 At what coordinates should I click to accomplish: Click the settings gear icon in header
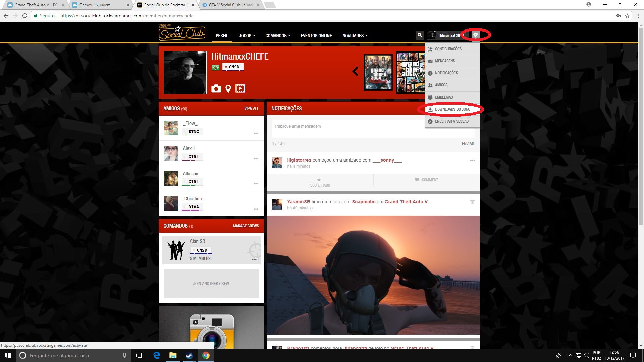pos(475,35)
